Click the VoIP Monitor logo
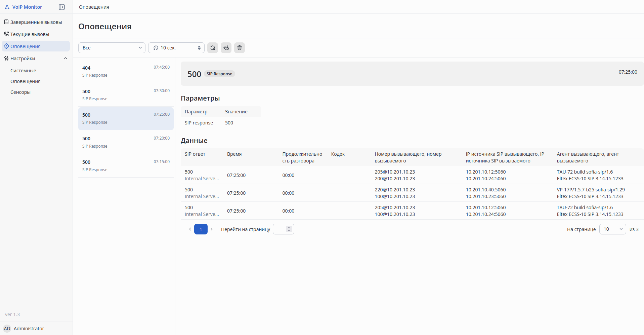This screenshot has width=644, height=335. pyautogui.click(x=24, y=7)
